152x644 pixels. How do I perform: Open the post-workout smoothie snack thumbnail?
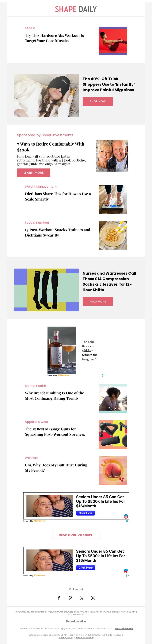tap(113, 235)
